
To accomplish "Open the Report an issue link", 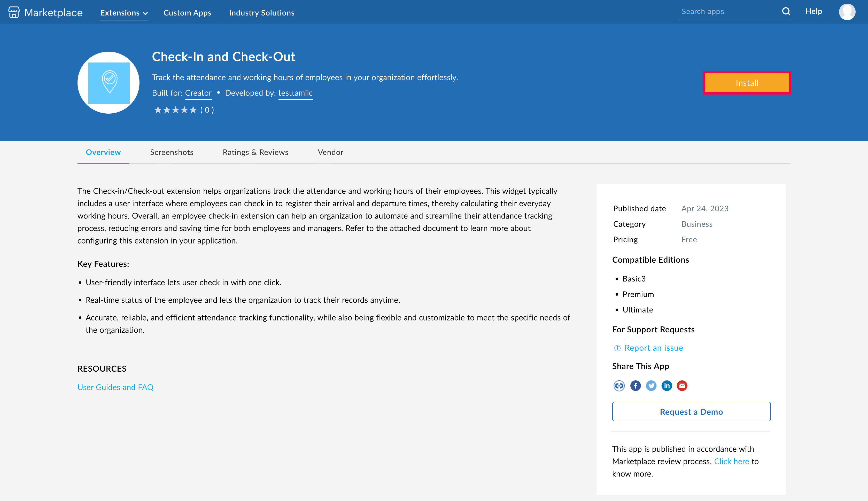I will pos(654,348).
